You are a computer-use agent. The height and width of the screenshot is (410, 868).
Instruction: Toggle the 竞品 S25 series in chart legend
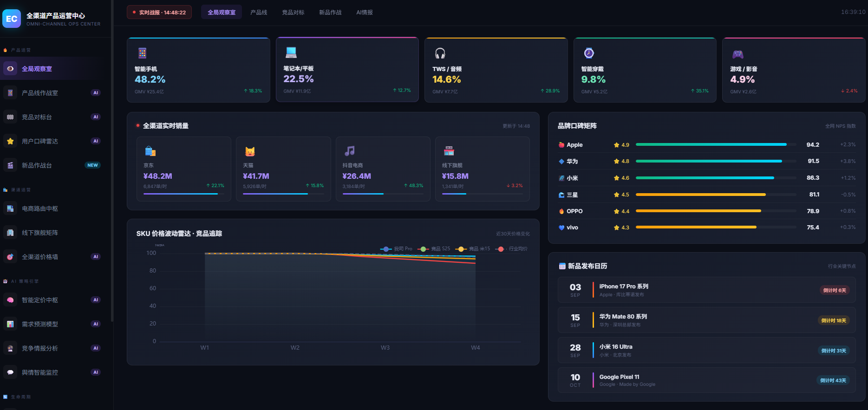coord(434,249)
